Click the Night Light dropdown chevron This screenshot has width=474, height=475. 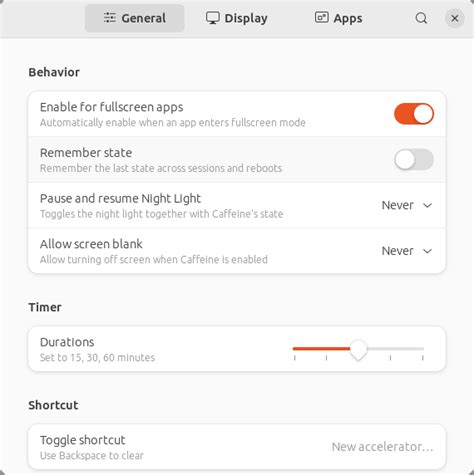(x=427, y=205)
